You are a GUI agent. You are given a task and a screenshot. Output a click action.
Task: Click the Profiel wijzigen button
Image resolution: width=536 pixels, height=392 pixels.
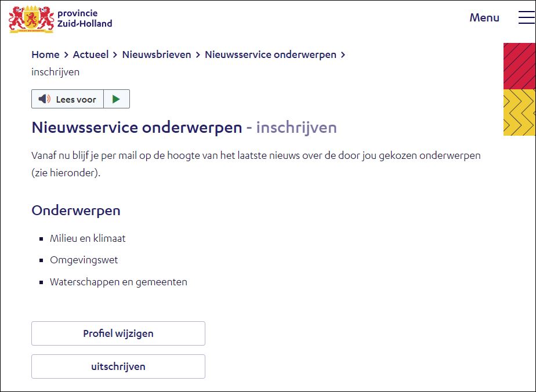118,333
